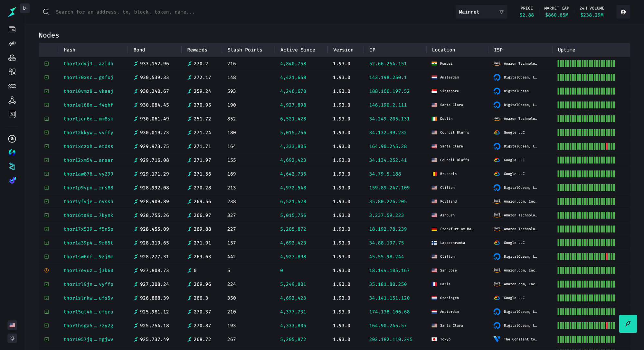Image resolution: width=644 pixels, height=350 pixels.
Task: Open the dashboard grid sidebar icon
Action: tap(12, 72)
